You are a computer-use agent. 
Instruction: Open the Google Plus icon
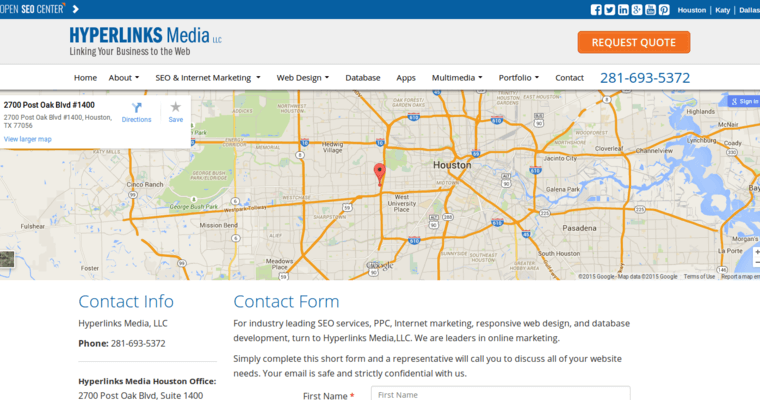[x=637, y=10]
